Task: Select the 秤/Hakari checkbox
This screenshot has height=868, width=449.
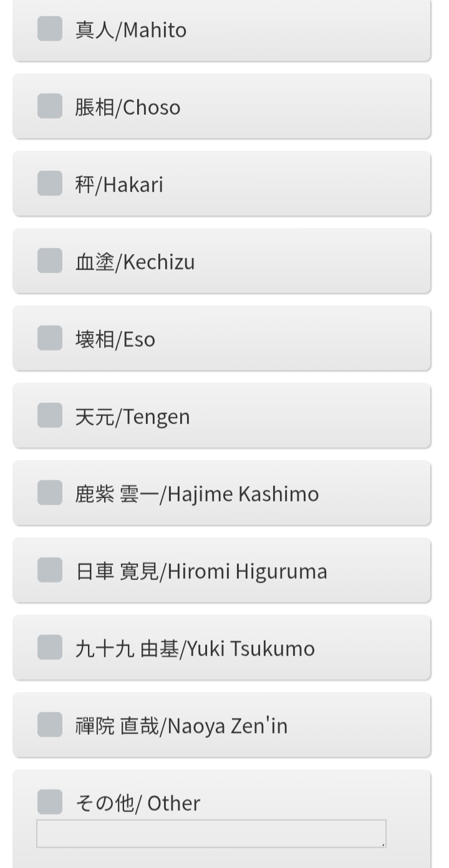Action: coord(50,184)
